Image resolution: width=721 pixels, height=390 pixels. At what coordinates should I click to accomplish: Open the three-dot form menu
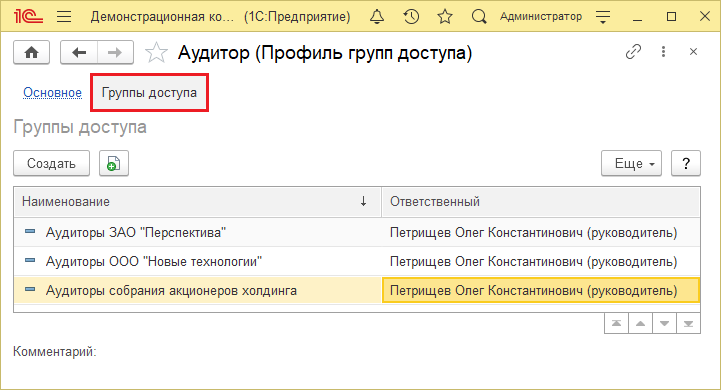[x=663, y=52]
